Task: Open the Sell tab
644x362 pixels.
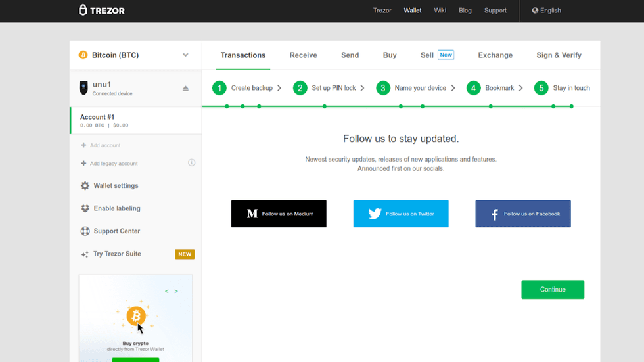Action: coord(426,55)
